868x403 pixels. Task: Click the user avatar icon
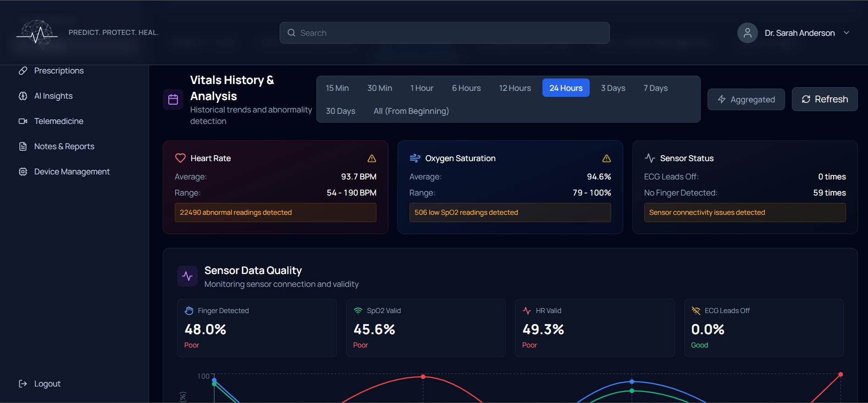point(747,33)
